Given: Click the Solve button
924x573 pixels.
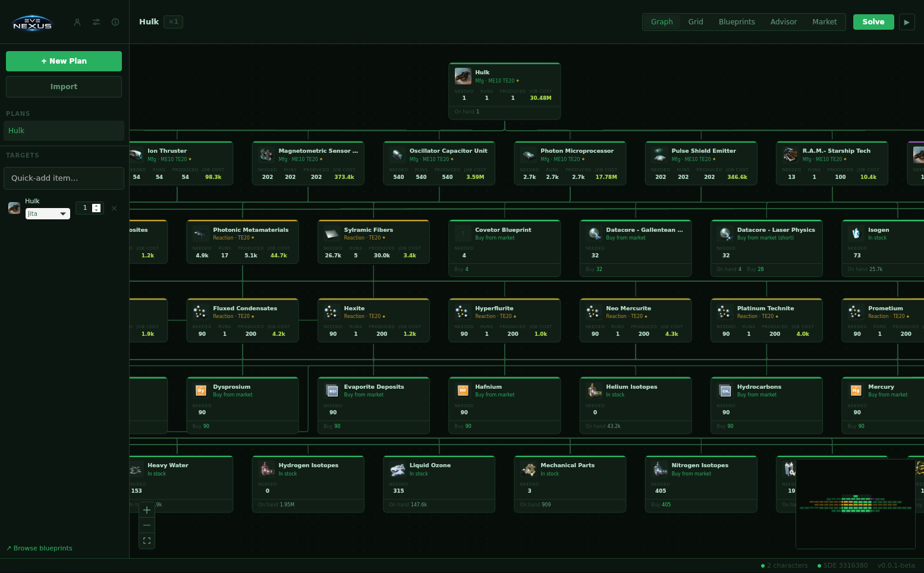Looking at the screenshot, I should (873, 22).
